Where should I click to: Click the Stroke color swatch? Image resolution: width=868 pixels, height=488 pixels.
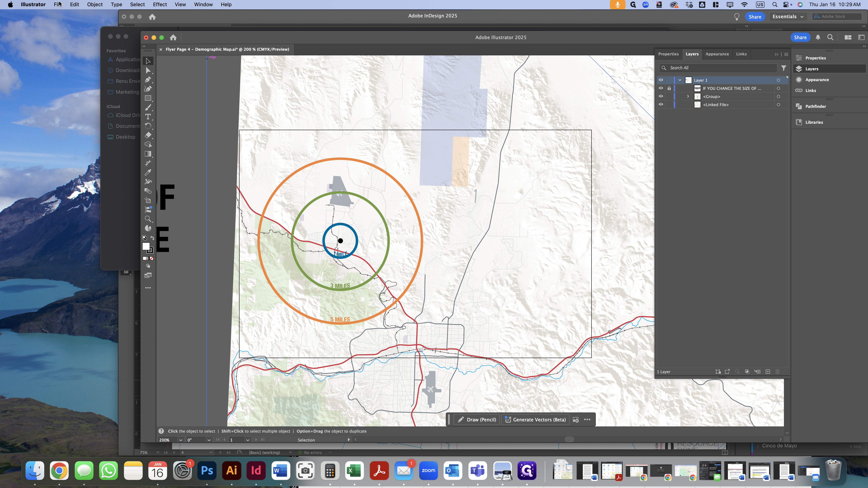[x=151, y=251]
